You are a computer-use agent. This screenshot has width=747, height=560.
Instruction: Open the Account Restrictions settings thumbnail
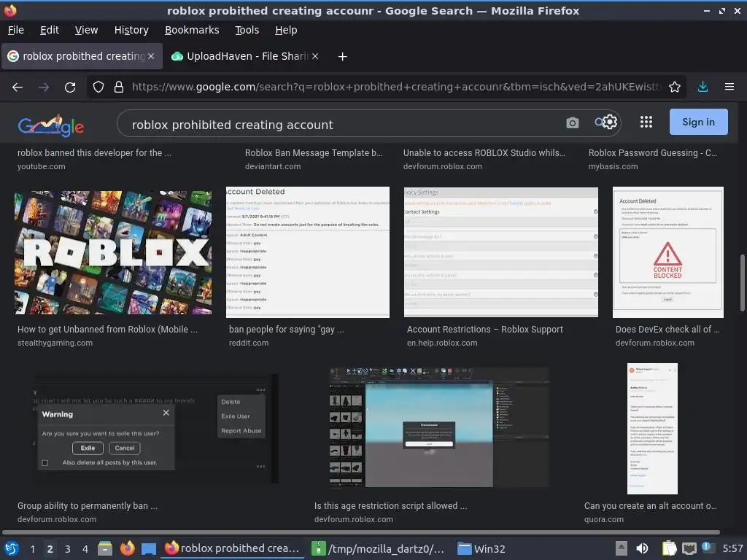point(500,252)
